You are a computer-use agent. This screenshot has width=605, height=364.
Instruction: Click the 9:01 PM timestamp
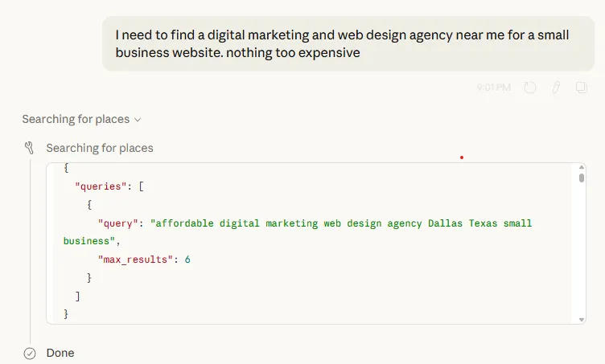(493, 88)
